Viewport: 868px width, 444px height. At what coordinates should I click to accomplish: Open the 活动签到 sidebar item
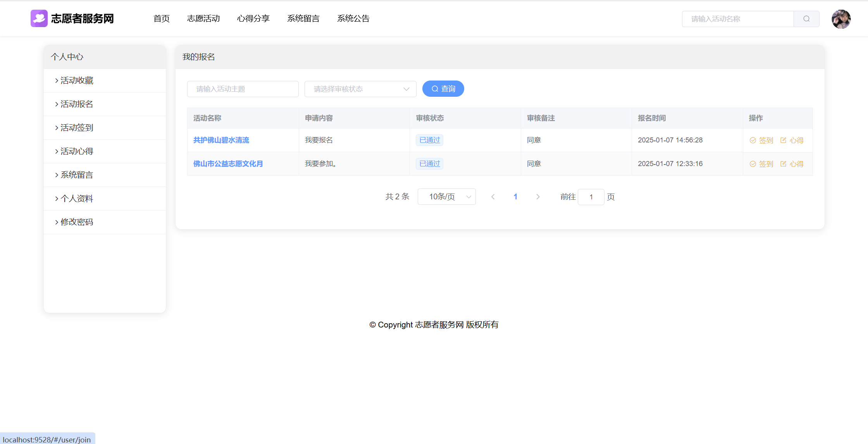click(77, 128)
